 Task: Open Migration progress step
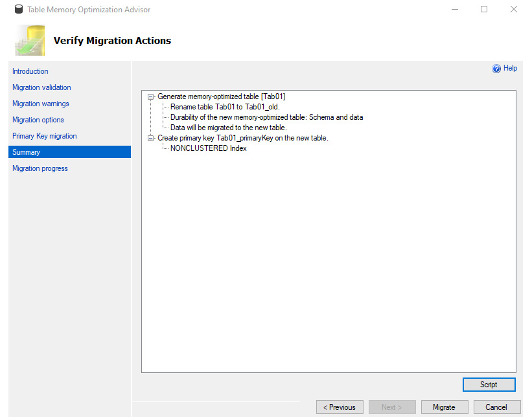tap(40, 168)
